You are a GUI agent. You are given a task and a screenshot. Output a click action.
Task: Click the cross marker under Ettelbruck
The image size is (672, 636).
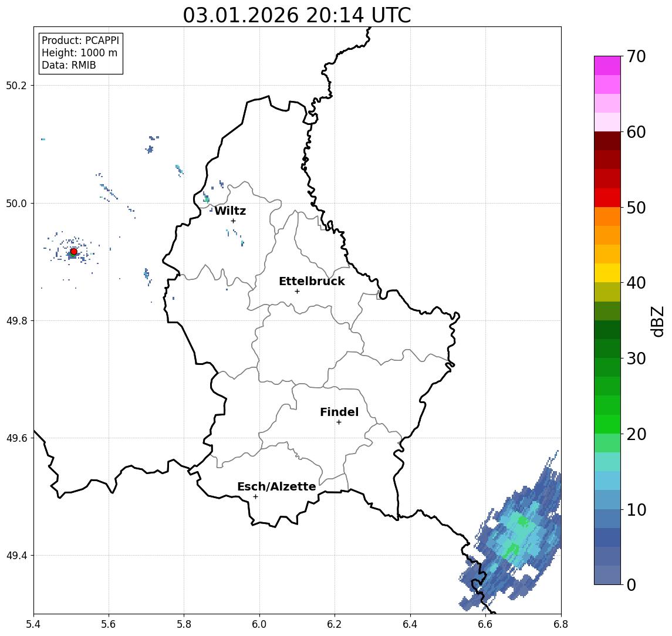pyautogui.click(x=297, y=292)
